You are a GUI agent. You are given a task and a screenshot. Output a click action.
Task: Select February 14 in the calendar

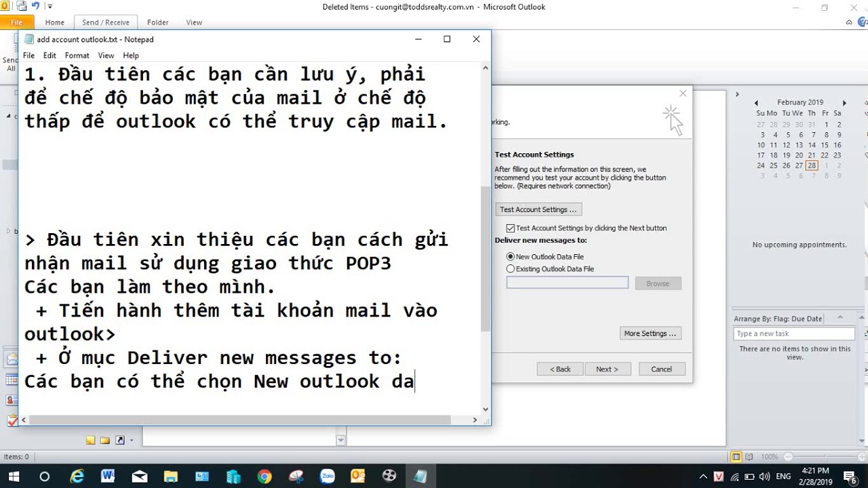[812, 145]
